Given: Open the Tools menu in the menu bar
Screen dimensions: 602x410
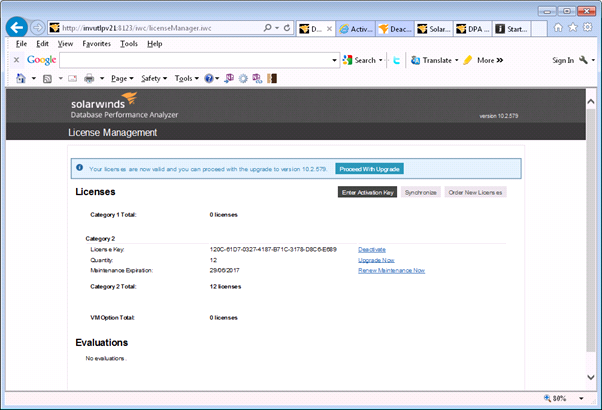Looking at the screenshot, I should point(129,44).
